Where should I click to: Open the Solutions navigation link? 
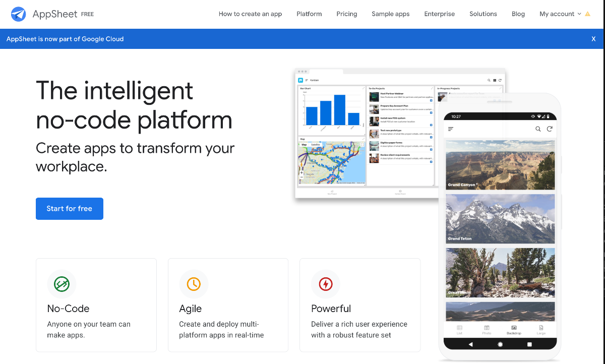coord(483,14)
